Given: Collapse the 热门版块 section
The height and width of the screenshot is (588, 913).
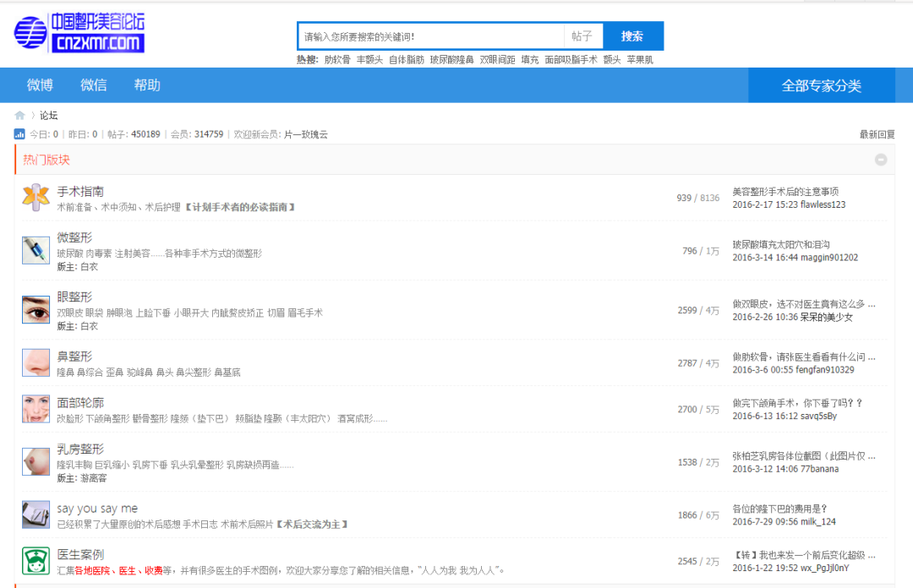Looking at the screenshot, I should 881,160.
